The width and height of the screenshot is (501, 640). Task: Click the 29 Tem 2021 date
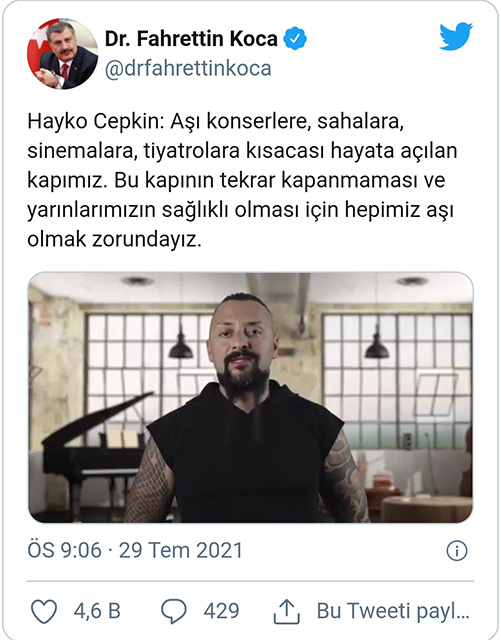[181, 550]
